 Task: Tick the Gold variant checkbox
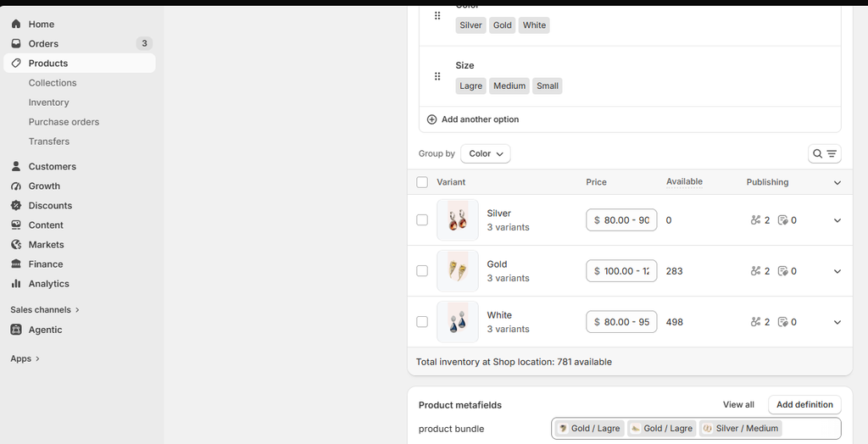click(422, 270)
